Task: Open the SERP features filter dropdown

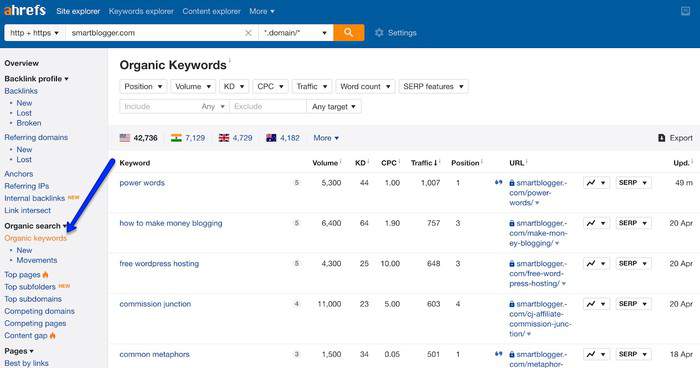Action: pyautogui.click(x=433, y=86)
